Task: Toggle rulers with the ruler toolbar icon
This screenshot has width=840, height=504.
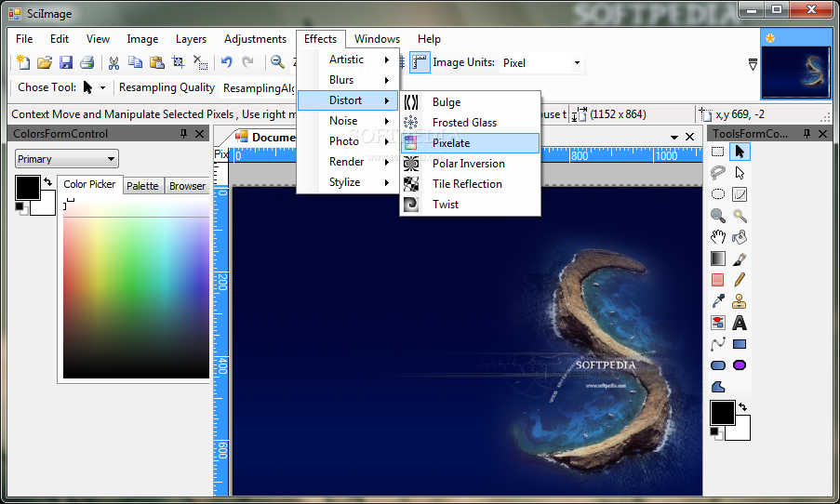Action: (420, 62)
